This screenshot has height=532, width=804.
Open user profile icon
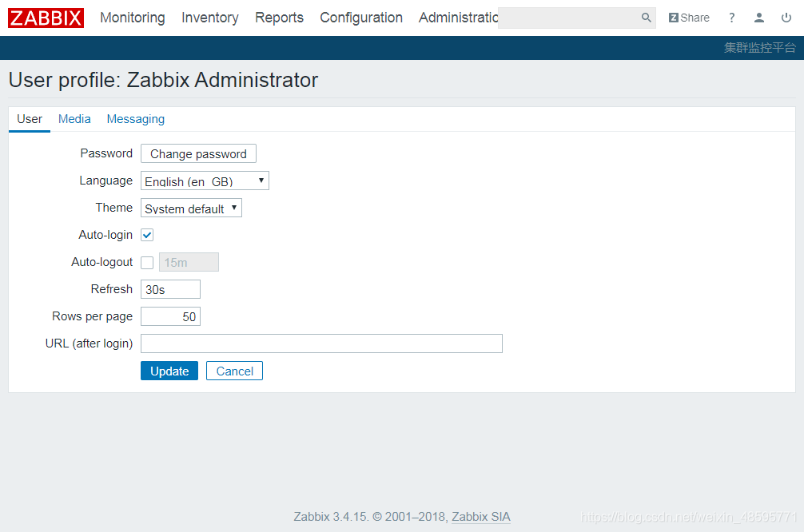(x=759, y=18)
